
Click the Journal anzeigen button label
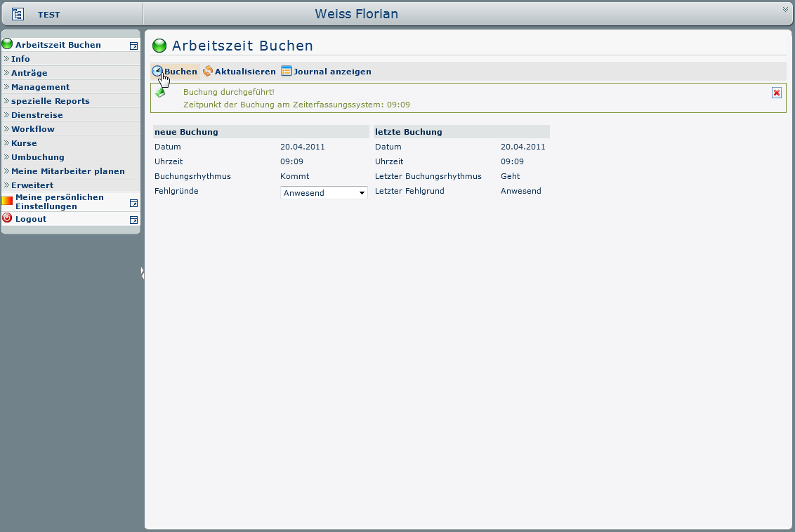point(332,72)
